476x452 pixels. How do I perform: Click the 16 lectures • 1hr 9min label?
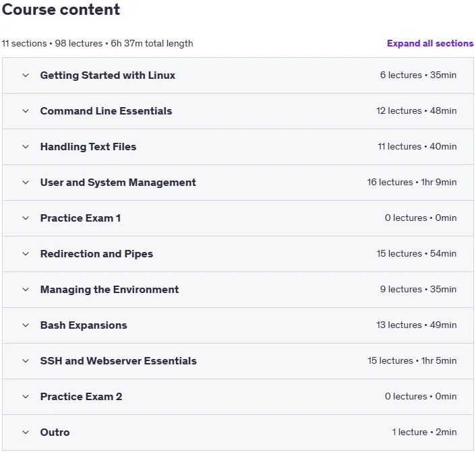[412, 182]
